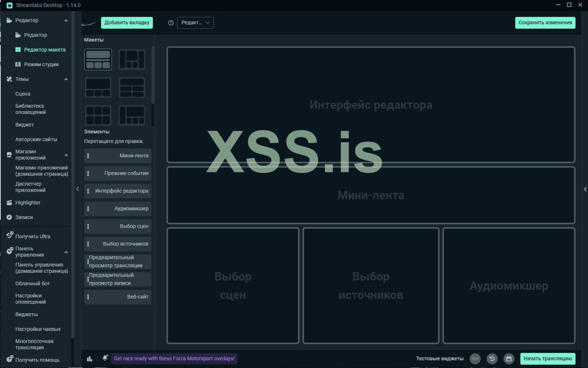The height and width of the screenshot is (368, 588).
Task: Click the icon beside Получить помощь
Action: (9, 359)
